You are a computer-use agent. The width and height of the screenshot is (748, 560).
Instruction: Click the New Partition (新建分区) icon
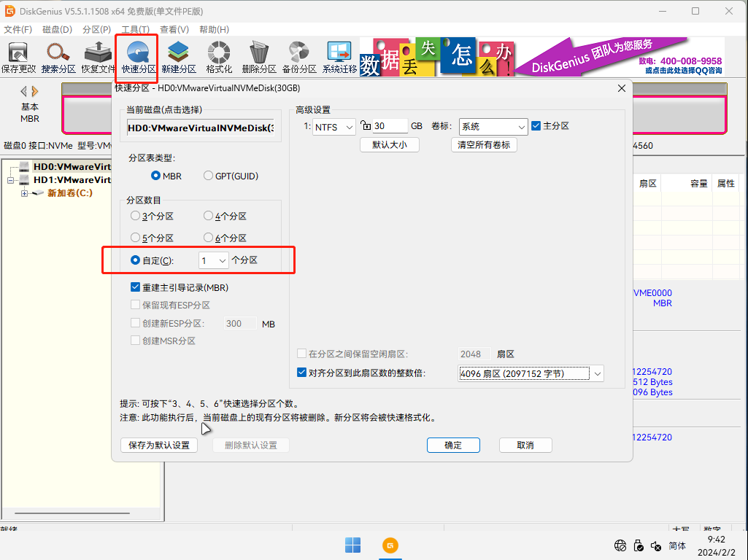pyautogui.click(x=178, y=57)
